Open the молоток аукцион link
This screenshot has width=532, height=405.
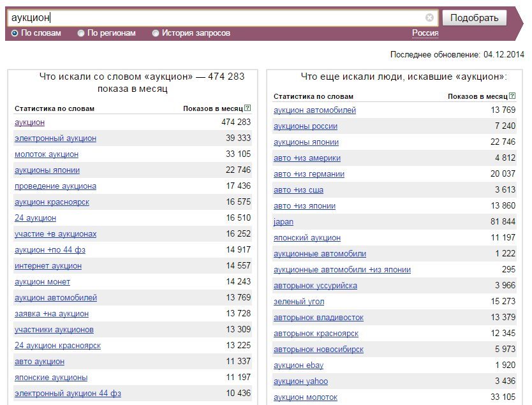tap(47, 154)
